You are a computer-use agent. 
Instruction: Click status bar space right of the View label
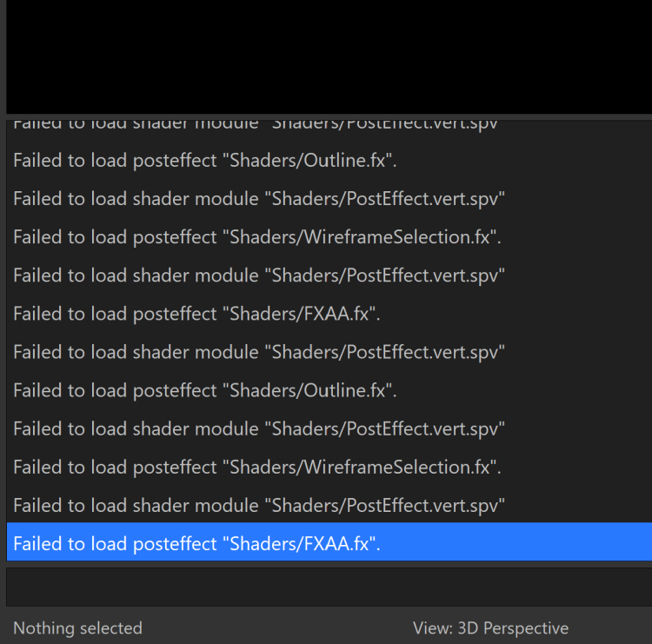click(x=610, y=627)
